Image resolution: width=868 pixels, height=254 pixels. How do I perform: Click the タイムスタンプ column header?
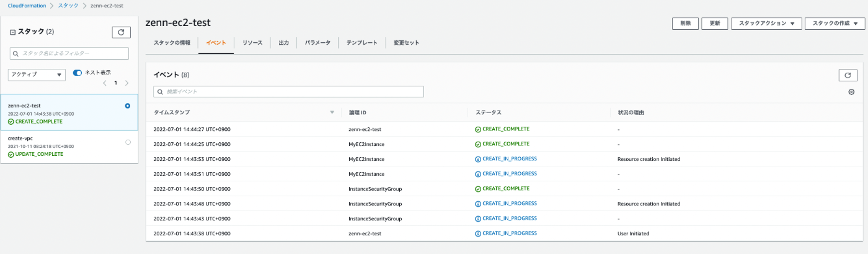172,112
